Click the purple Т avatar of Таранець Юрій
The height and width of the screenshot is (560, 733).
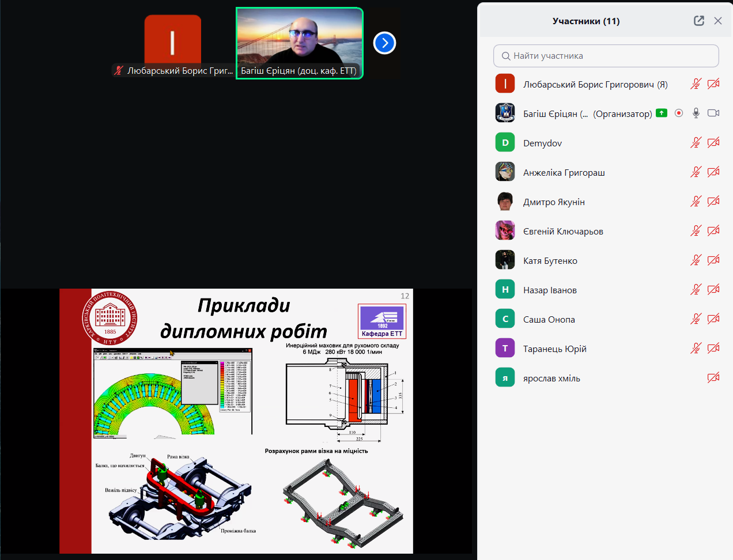(505, 348)
